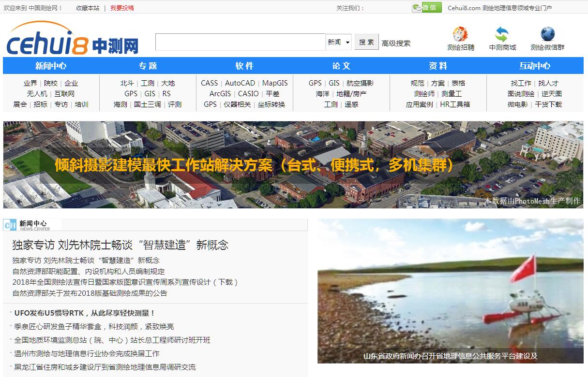This screenshot has height=377, width=588.
Task: Expand the 新闻 search category dropdown
Action: click(x=339, y=43)
